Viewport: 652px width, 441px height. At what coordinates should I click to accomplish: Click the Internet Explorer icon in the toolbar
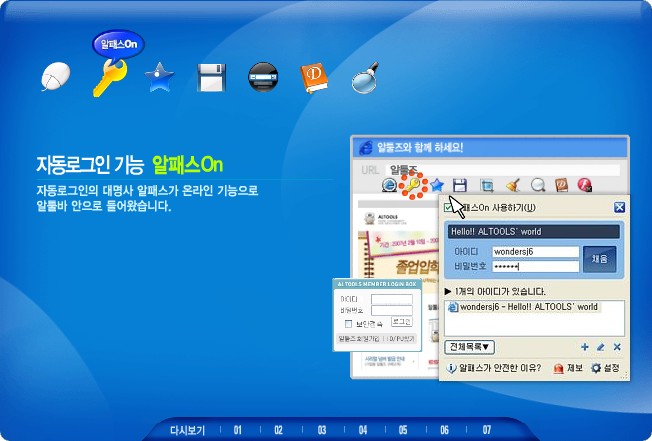tap(389, 185)
